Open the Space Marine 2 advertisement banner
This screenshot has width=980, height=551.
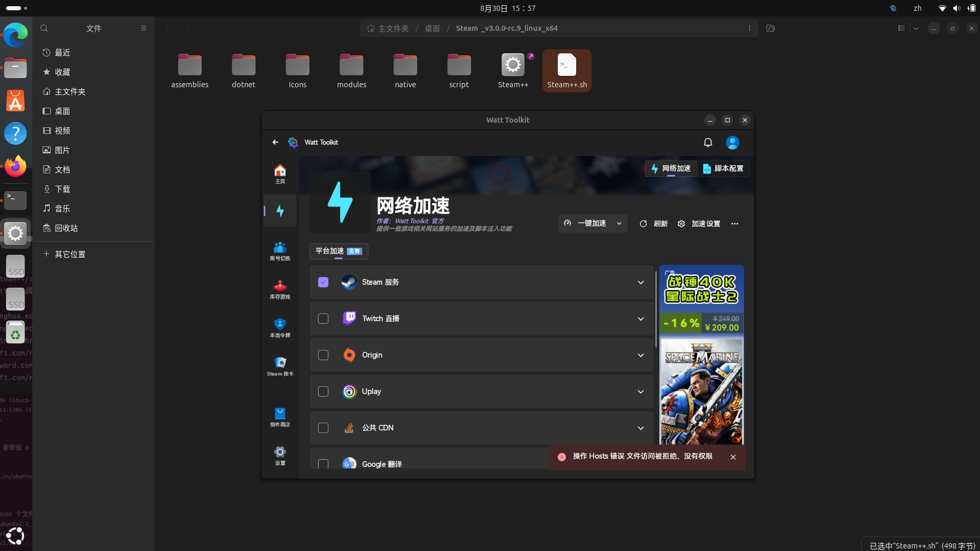point(701,355)
